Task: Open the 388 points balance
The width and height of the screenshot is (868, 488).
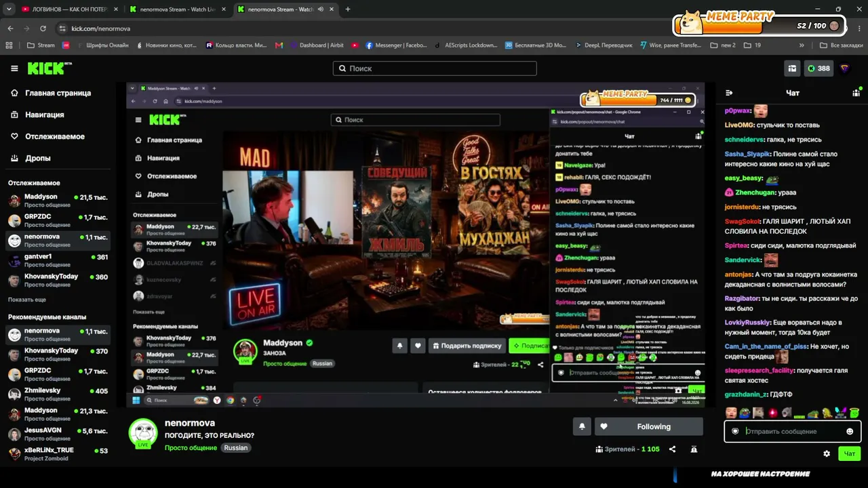Action: click(818, 68)
